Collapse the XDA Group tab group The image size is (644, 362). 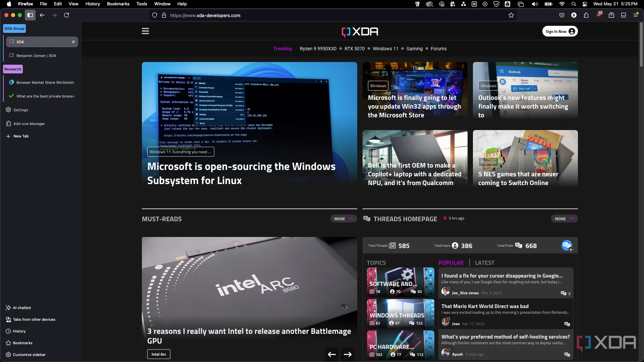(14, 28)
